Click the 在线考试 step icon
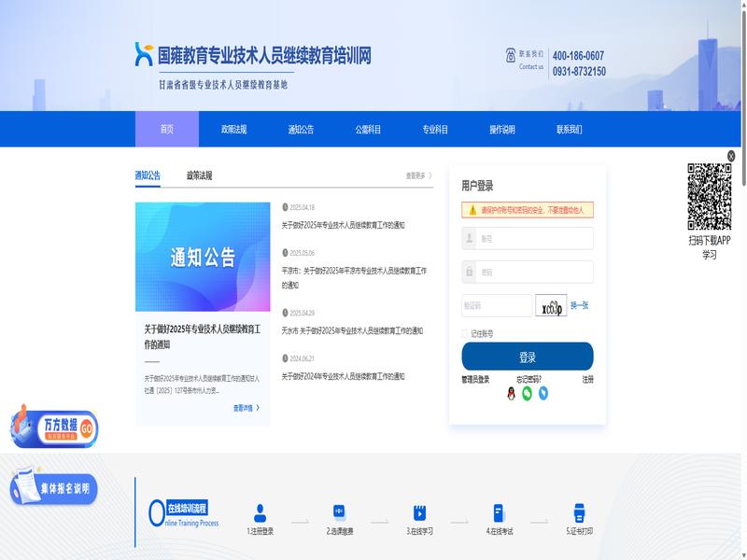This screenshot has height=560, width=747. coord(499,512)
